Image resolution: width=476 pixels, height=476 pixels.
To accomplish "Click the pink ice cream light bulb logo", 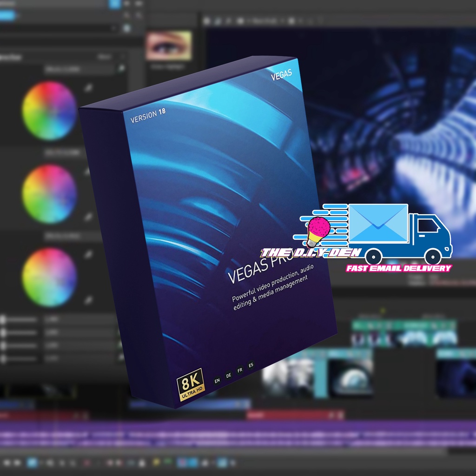I will (x=317, y=231).
